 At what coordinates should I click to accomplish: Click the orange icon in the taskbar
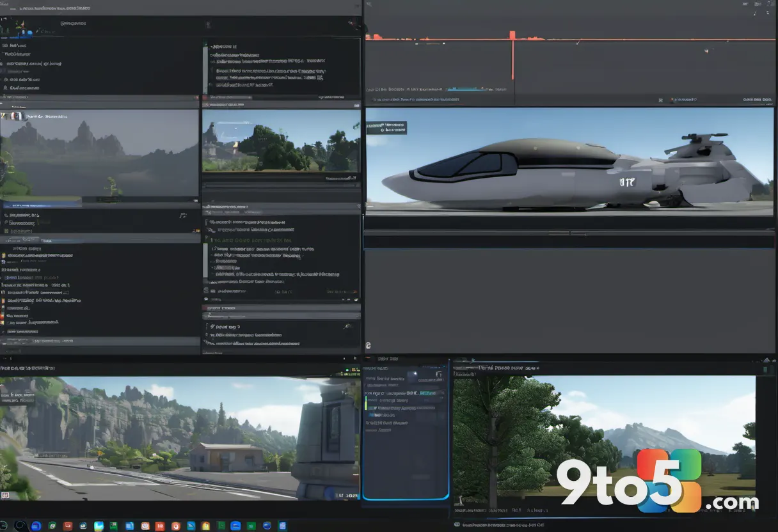point(175,526)
